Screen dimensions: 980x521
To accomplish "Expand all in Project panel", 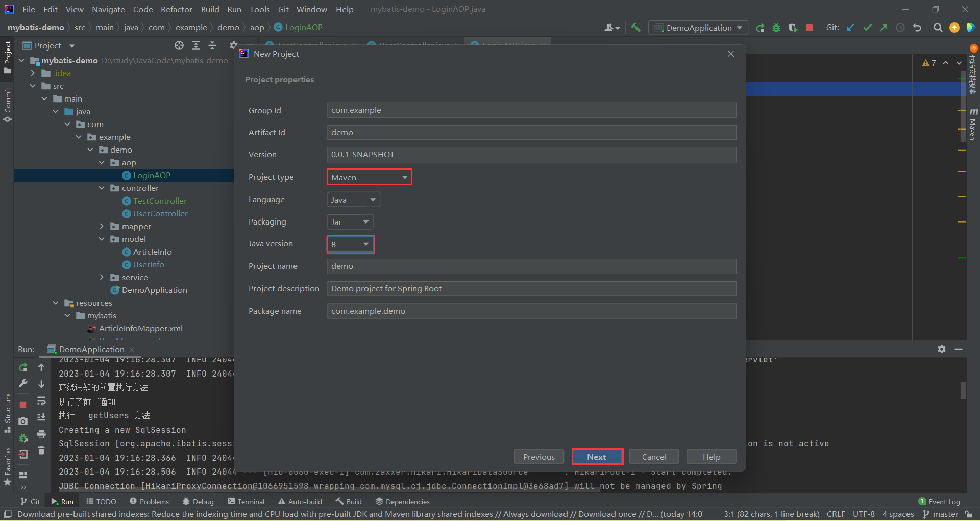I will click(196, 45).
